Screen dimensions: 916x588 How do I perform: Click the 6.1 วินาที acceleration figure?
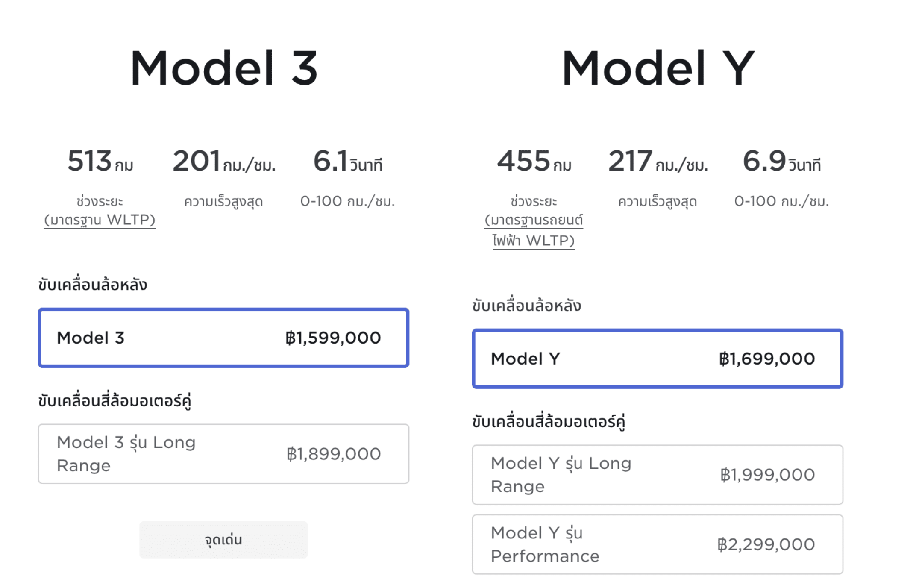pyautogui.click(x=347, y=161)
